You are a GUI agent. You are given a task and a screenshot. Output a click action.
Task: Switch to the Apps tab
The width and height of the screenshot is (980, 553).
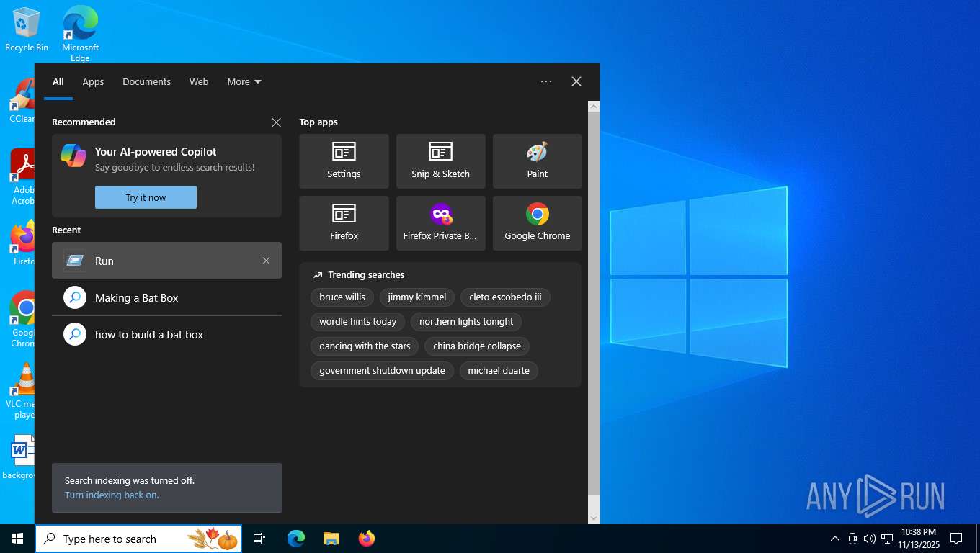coord(93,81)
